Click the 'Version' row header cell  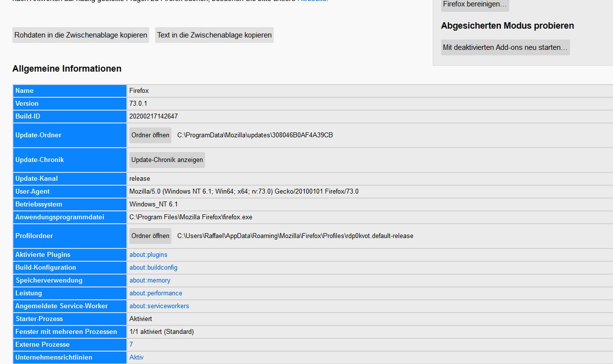pyautogui.click(x=70, y=103)
